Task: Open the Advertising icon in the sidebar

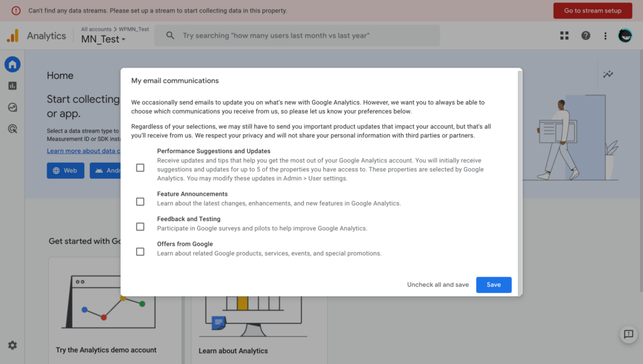Action: pos(12,128)
